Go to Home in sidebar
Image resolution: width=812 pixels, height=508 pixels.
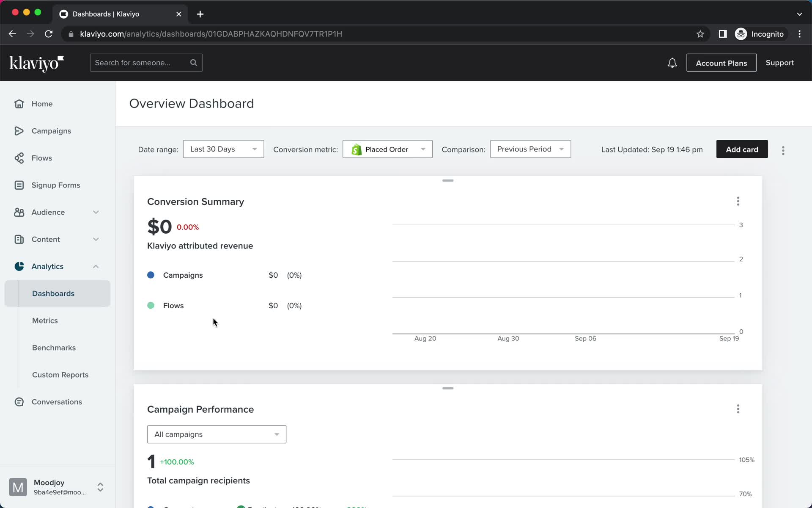click(x=42, y=104)
